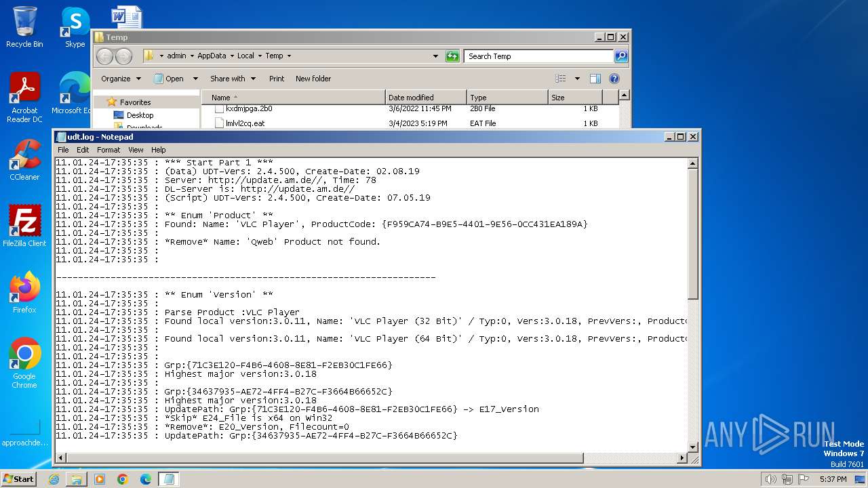Open Chrome from the taskbar
Screen dimensions: 868x488
(123, 479)
